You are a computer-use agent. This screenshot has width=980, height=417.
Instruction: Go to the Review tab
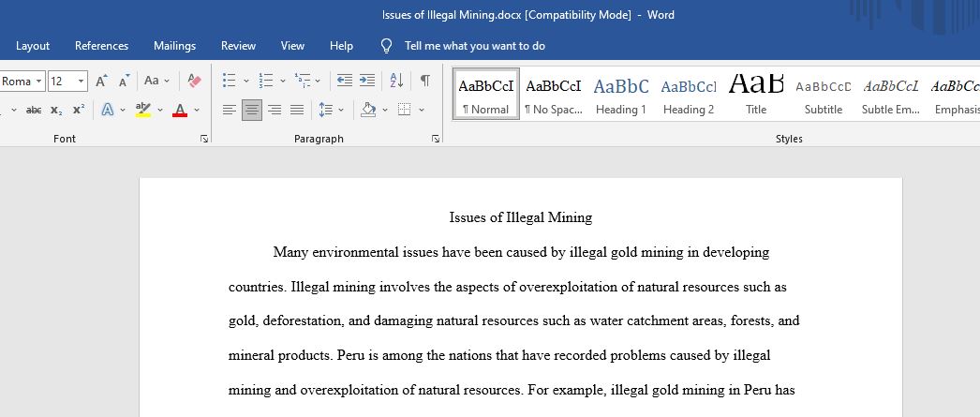238,46
